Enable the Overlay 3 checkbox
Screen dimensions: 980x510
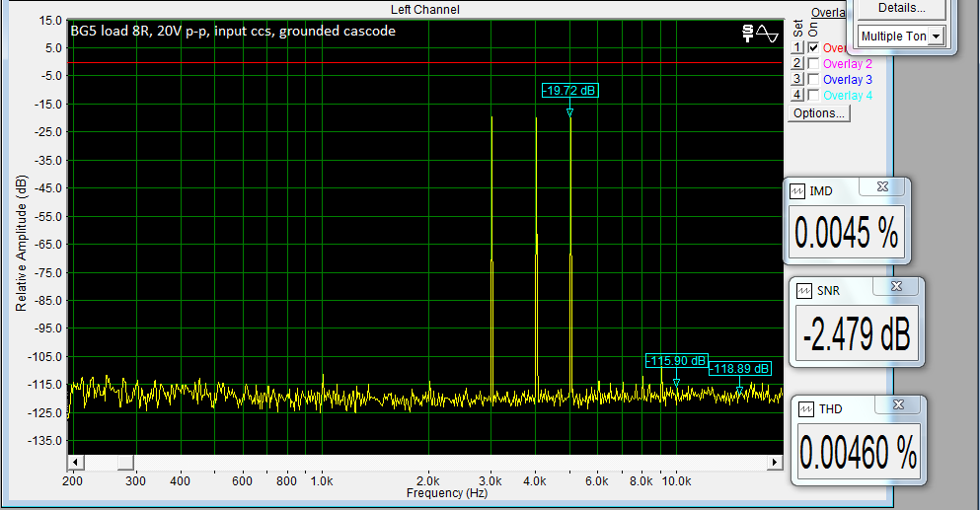click(x=813, y=79)
